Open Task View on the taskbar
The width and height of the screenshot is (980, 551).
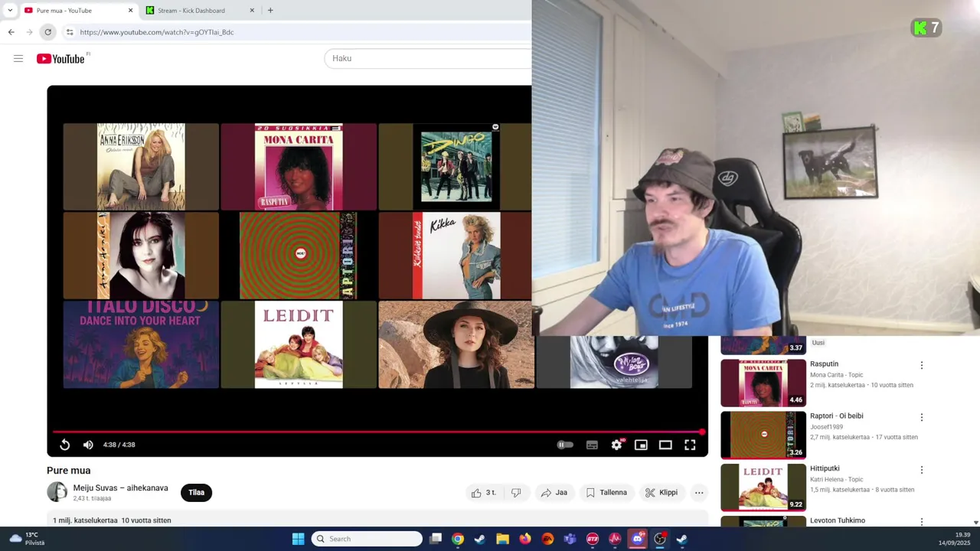(435, 539)
